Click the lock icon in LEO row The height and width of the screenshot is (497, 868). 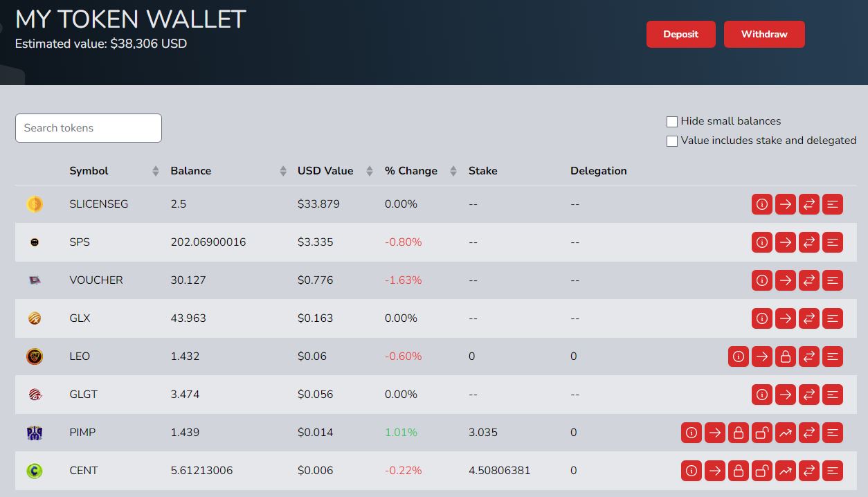tap(785, 356)
